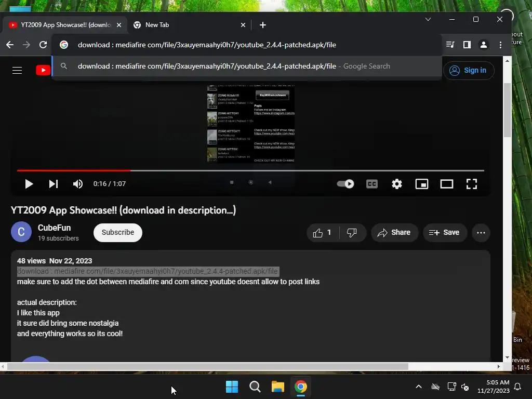Expand the tab search chevron
The height and width of the screenshot is (399, 532).
click(428, 19)
